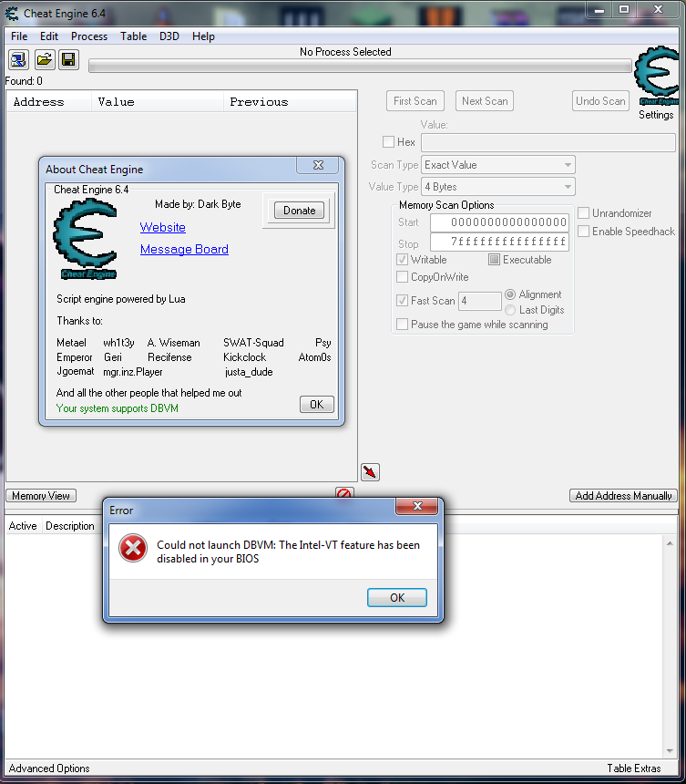This screenshot has width=686, height=784.
Task: Click the Fast Scan alignment value field
Action: tap(479, 301)
